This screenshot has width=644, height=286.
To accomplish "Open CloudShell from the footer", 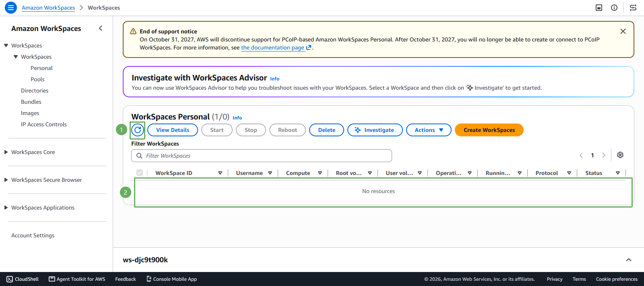I will pyautogui.click(x=23, y=279).
